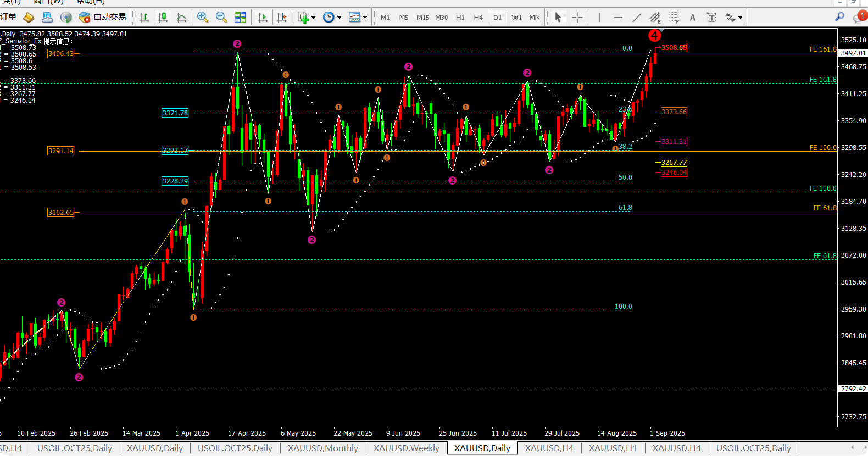Screen dimensions: 868x456
Task: Select the Crosshair cursor tool
Action: point(577,18)
